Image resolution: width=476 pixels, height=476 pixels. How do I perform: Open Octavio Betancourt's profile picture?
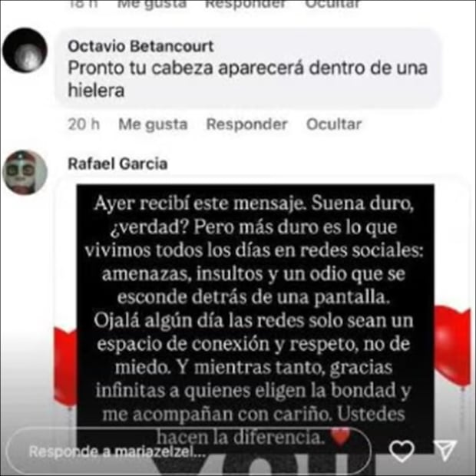[25, 51]
